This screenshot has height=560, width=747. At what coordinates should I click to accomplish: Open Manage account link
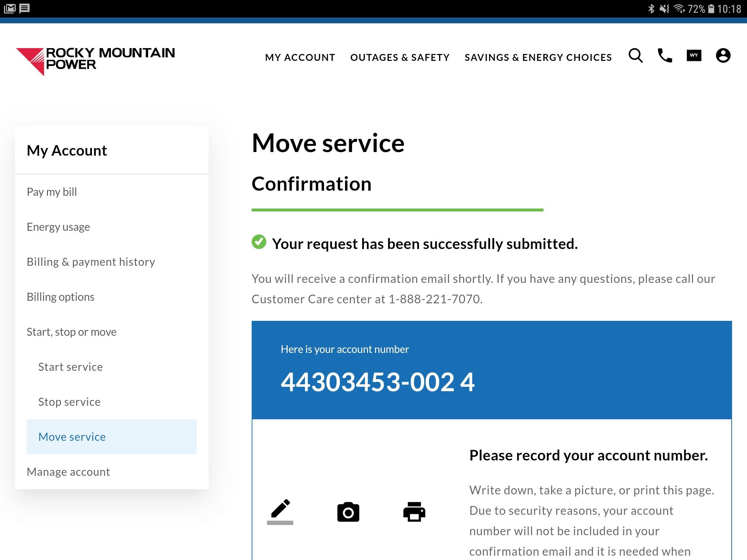(68, 472)
